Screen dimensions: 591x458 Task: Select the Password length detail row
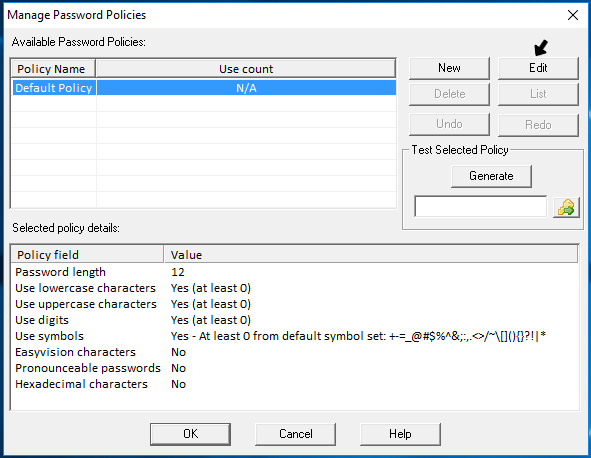point(295,272)
